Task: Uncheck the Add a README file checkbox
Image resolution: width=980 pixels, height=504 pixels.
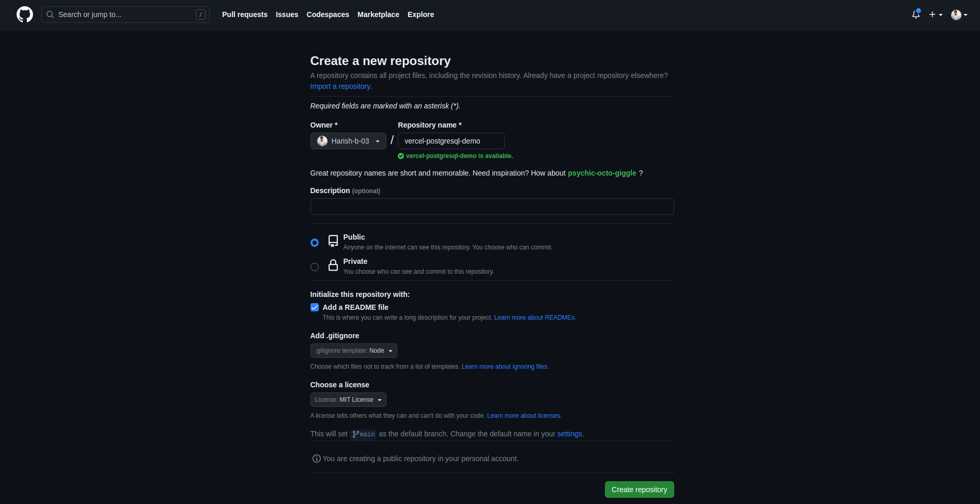Action: [315, 307]
